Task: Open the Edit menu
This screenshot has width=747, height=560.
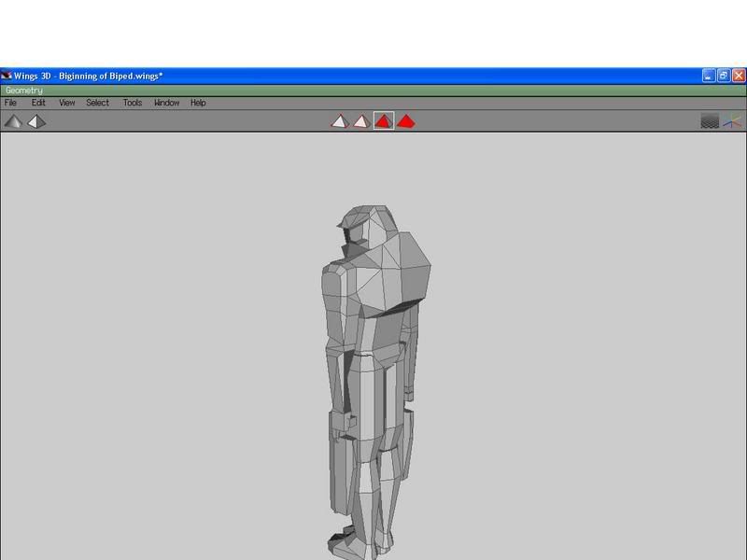Action: (38, 103)
